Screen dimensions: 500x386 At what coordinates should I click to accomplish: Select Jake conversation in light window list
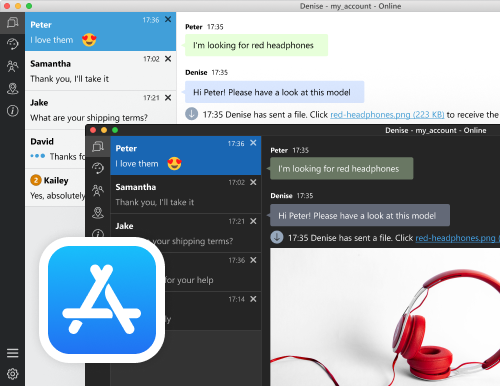[100, 110]
